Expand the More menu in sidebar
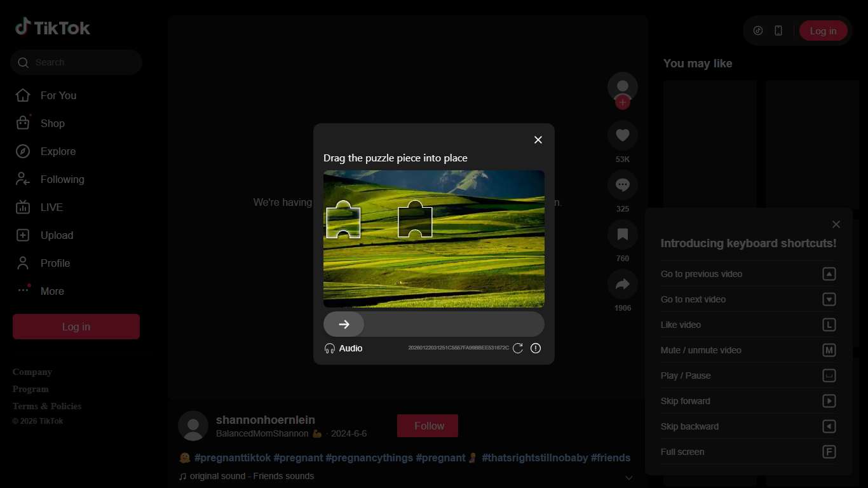This screenshot has width=868, height=488. 52,291
